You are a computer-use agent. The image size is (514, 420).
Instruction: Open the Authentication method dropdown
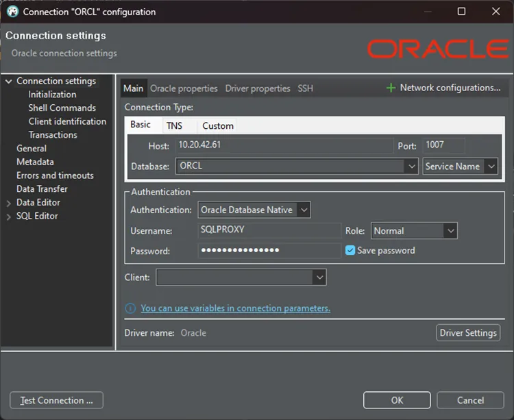click(x=254, y=210)
